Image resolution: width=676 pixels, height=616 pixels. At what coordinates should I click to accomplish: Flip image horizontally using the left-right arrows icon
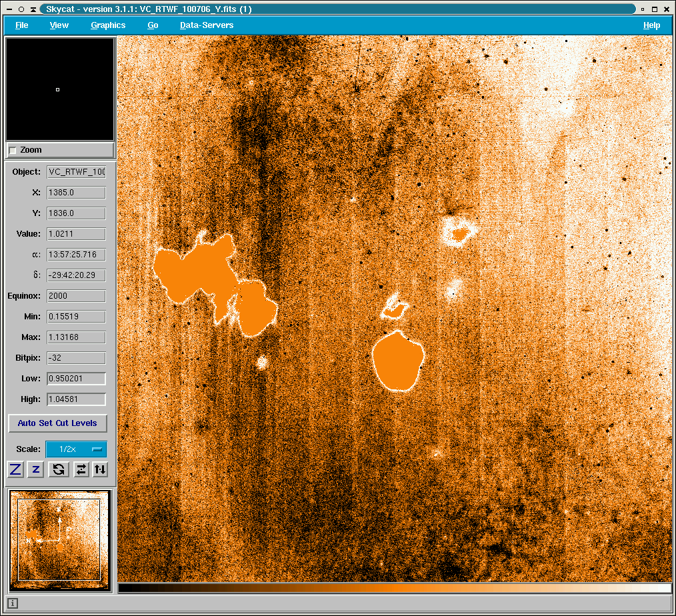80,469
